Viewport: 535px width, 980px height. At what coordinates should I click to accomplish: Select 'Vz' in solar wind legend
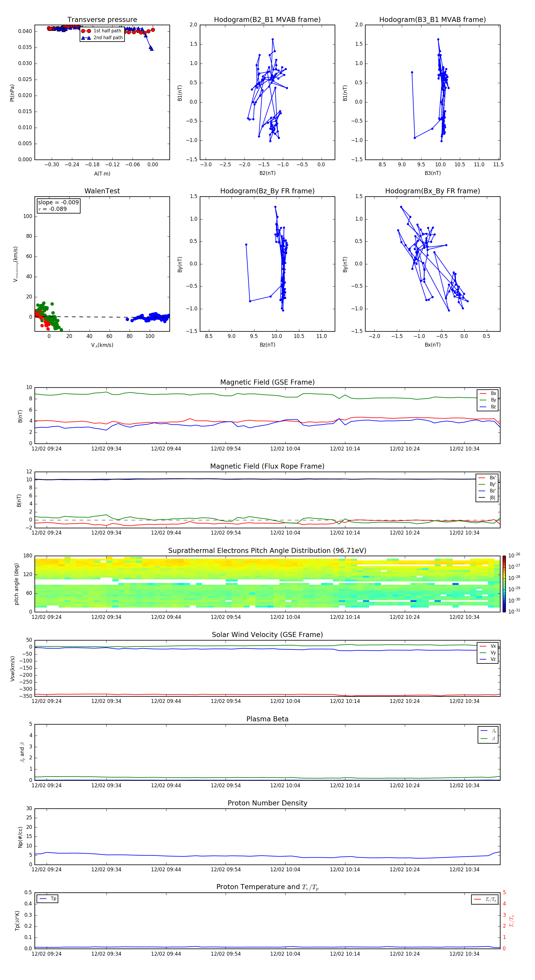pos(488,659)
